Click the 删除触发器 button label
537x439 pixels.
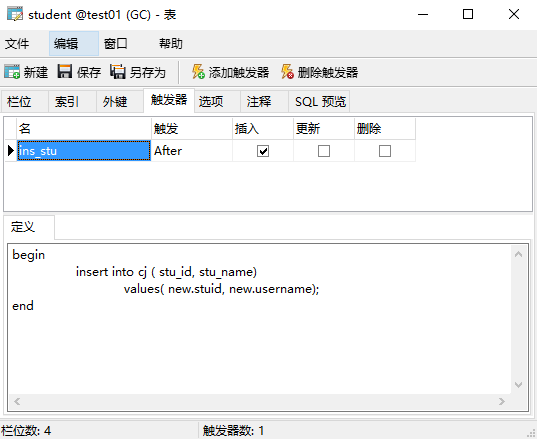(x=328, y=72)
